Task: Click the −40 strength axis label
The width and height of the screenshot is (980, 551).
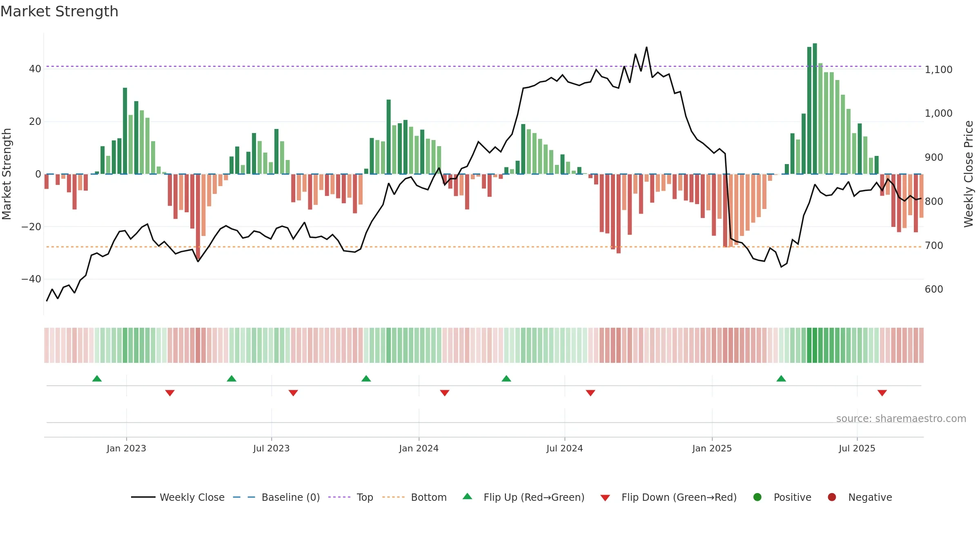Action: (x=31, y=279)
